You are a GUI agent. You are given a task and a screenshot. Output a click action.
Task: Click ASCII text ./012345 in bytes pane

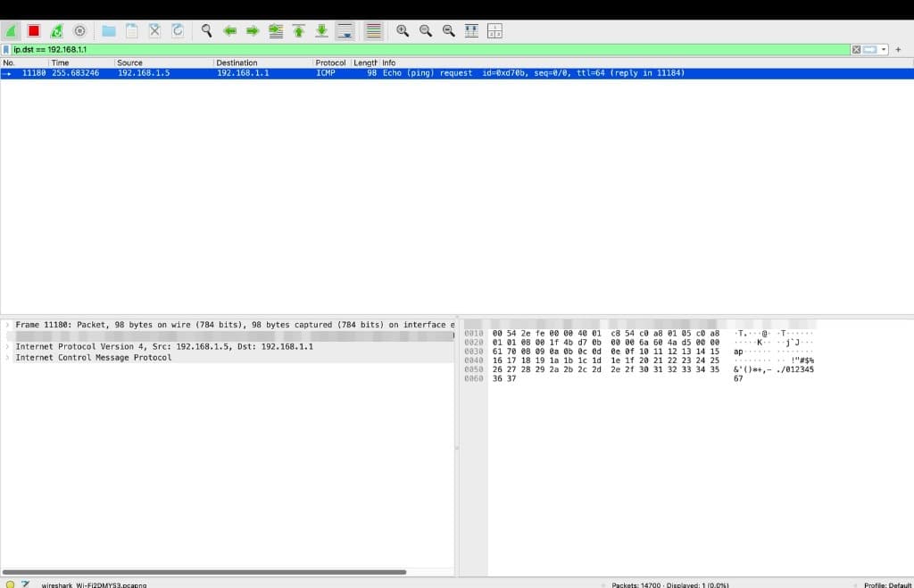794,369
